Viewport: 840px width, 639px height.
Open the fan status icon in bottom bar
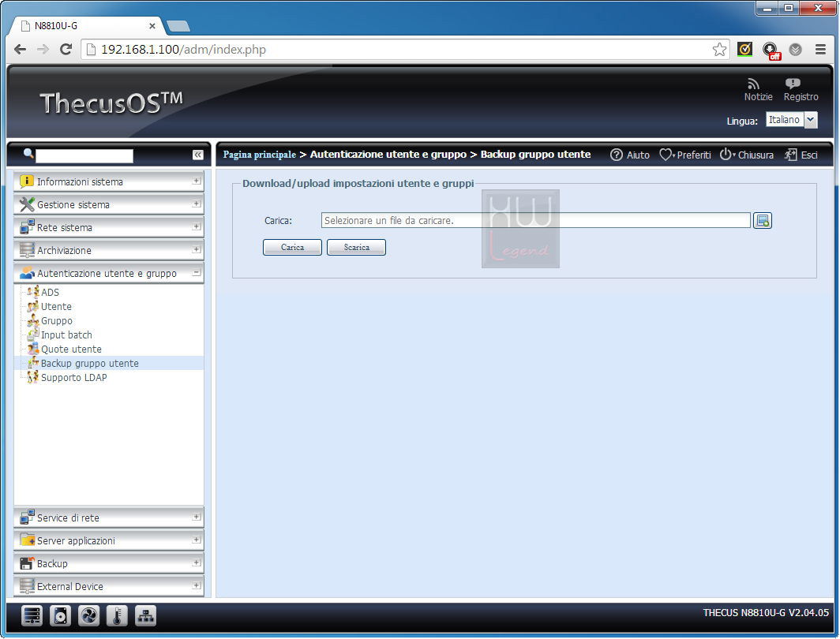pyautogui.click(x=88, y=616)
